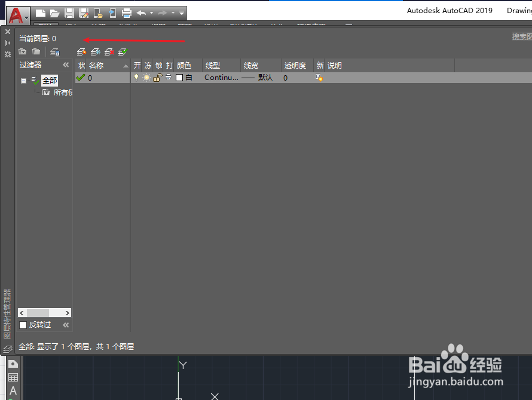Create a new group filter
This screenshot has width=532, height=400.
point(36,51)
